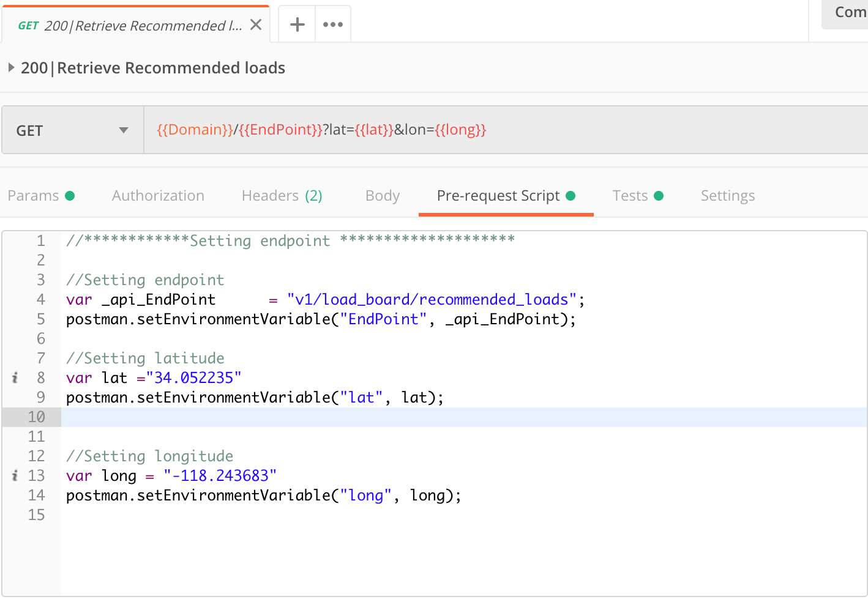
Task: Click the "EndPoint" string on line 5
Action: pos(383,319)
